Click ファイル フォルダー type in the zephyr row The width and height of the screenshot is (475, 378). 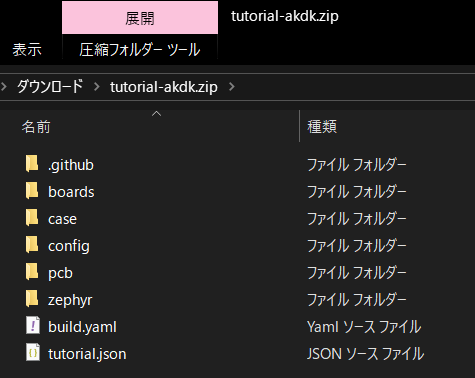pyautogui.click(x=357, y=300)
